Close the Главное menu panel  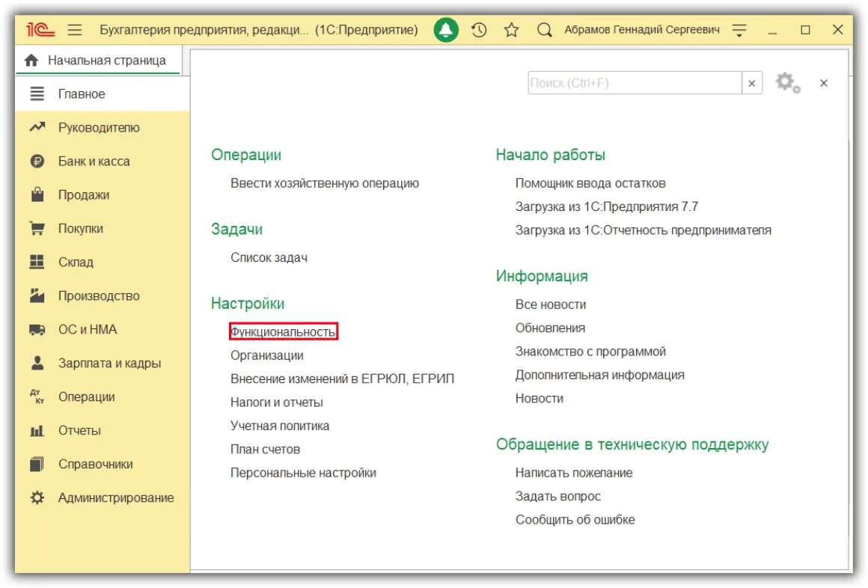tap(824, 83)
